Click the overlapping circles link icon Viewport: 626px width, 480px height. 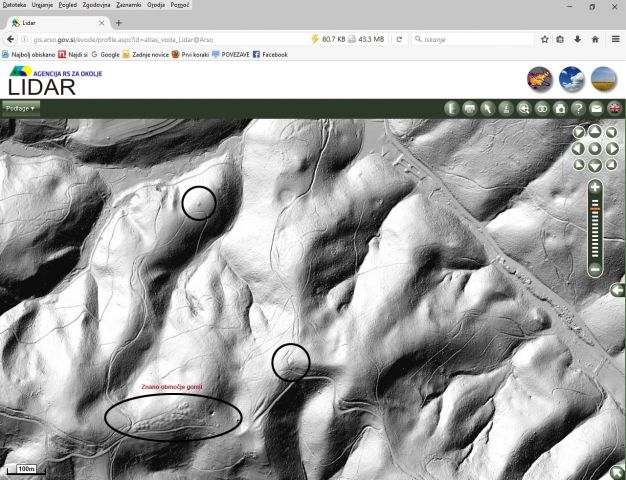(542, 108)
